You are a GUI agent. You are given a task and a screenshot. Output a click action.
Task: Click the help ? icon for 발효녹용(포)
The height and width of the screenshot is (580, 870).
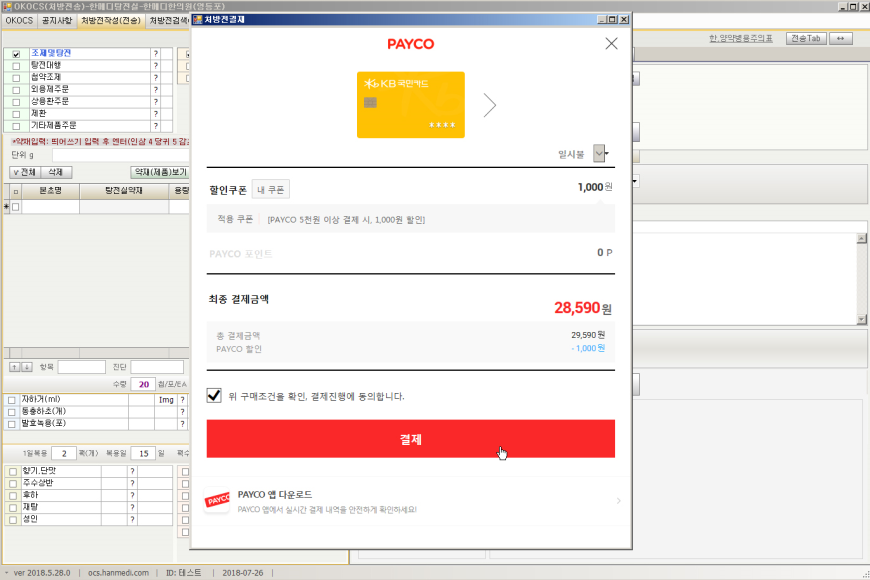(x=183, y=424)
